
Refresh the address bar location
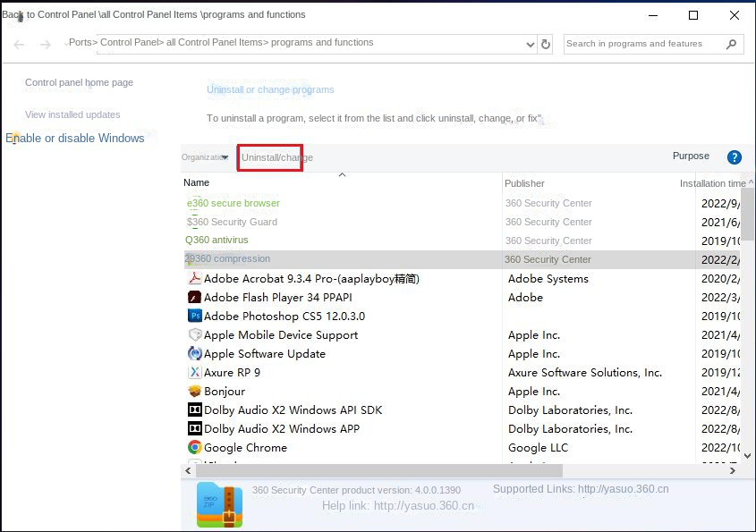[x=546, y=43]
